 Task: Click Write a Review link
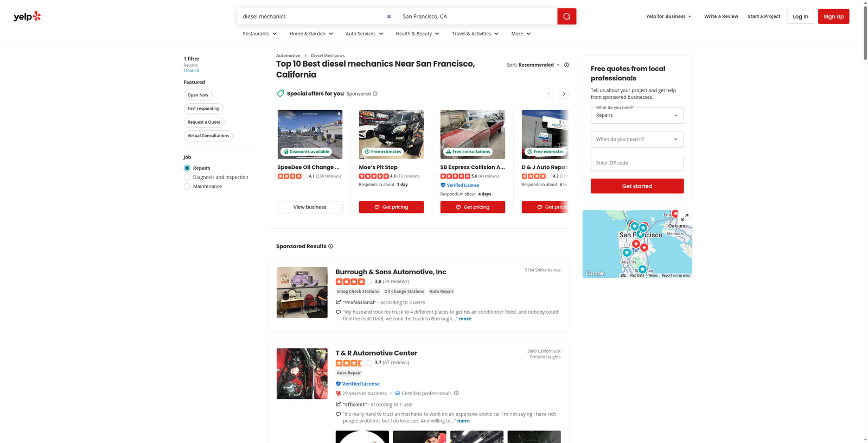[721, 16]
